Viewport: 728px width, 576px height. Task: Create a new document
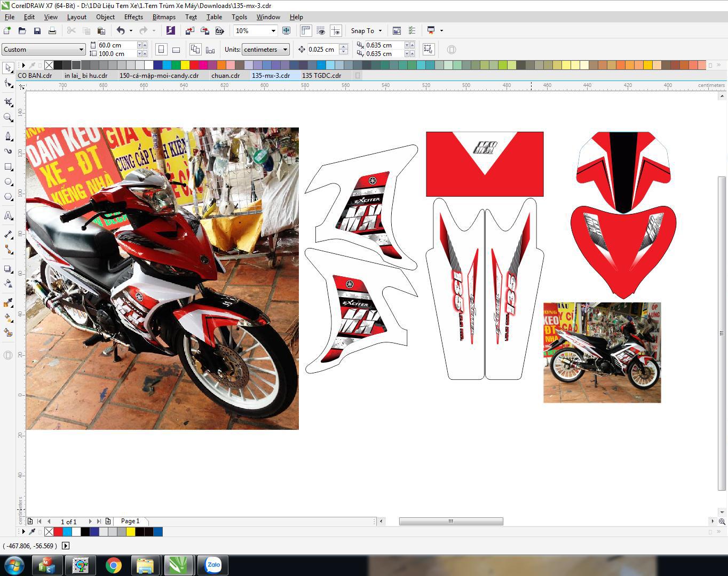(x=7, y=31)
